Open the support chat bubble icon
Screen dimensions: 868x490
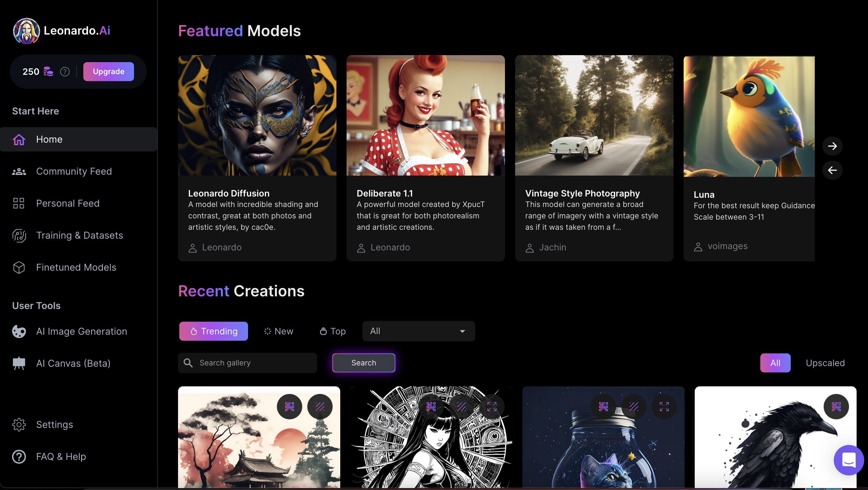click(x=848, y=460)
